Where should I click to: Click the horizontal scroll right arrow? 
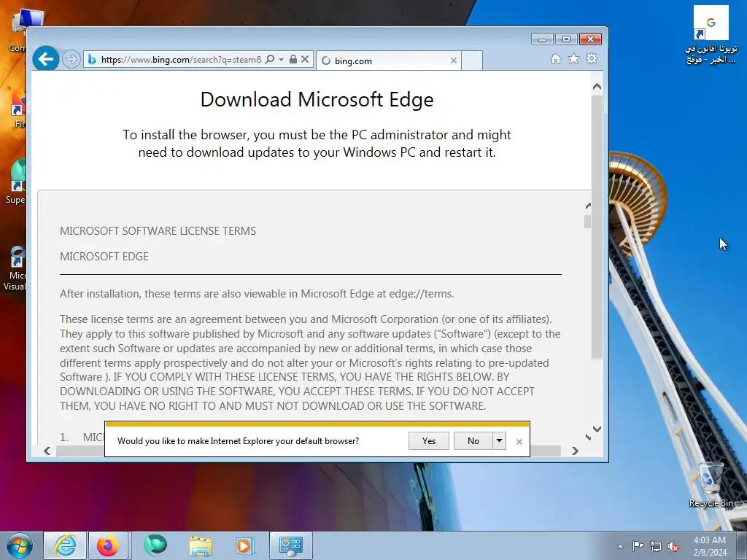(x=575, y=451)
